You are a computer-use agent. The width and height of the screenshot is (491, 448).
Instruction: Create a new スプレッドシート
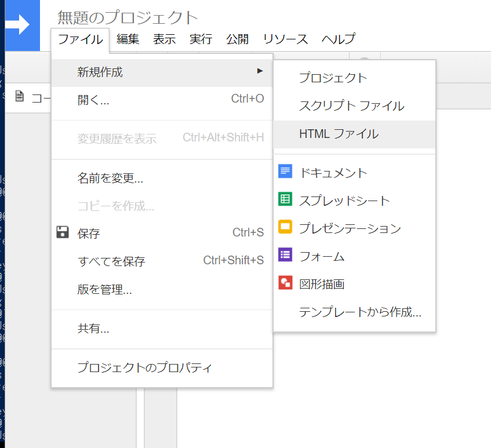[x=354, y=201]
